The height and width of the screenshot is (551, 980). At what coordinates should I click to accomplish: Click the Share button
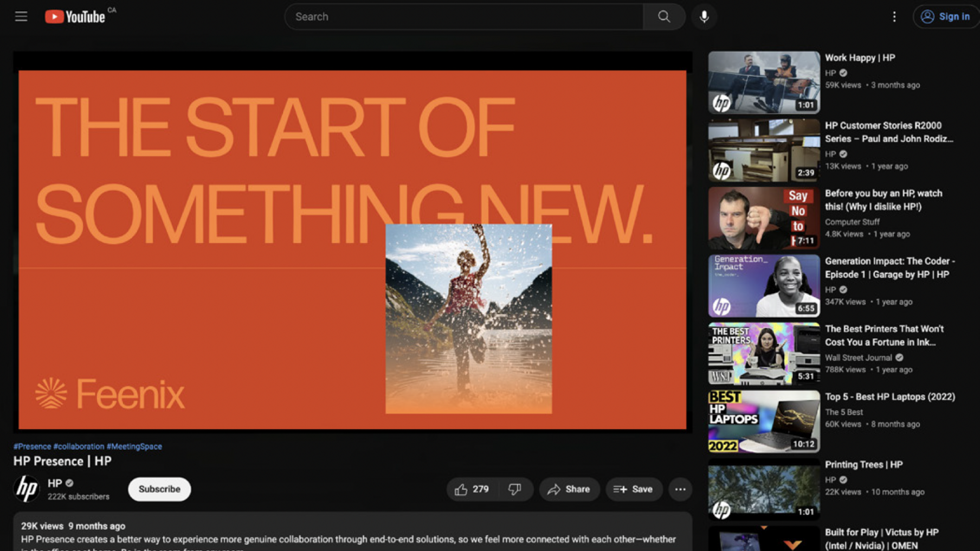coord(569,489)
